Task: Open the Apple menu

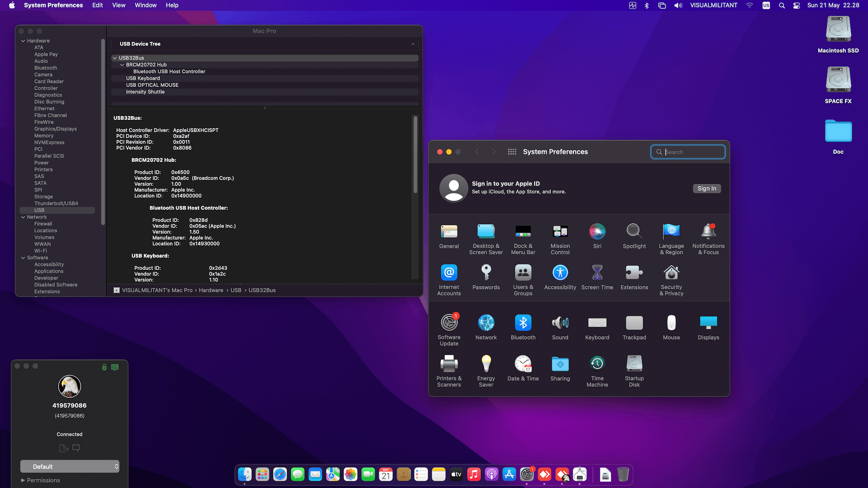Action: click(x=12, y=5)
